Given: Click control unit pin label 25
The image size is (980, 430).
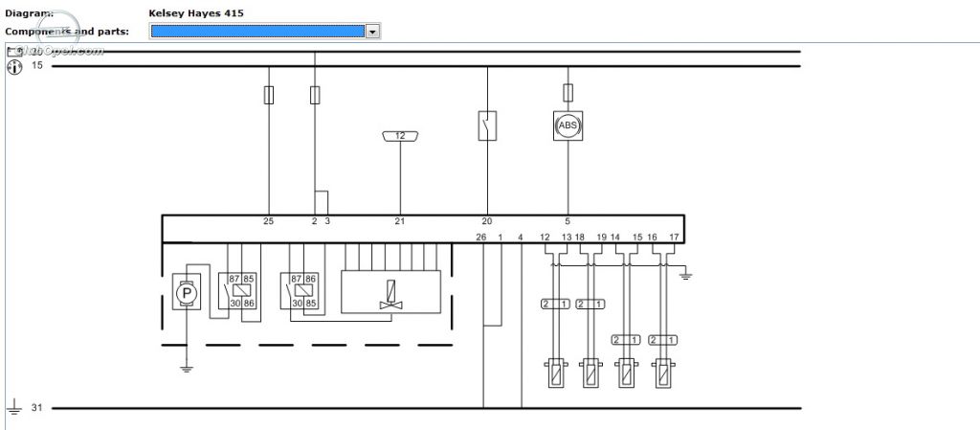Looking at the screenshot, I should coord(269,221).
